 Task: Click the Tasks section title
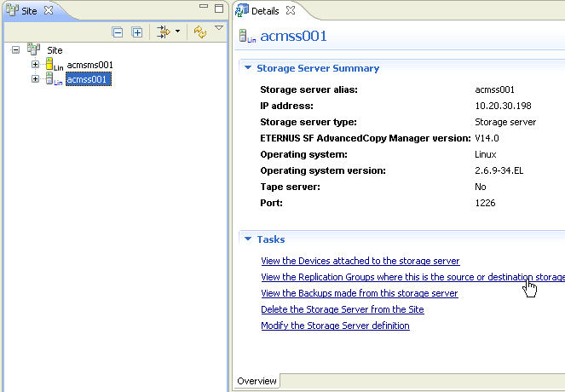click(271, 239)
